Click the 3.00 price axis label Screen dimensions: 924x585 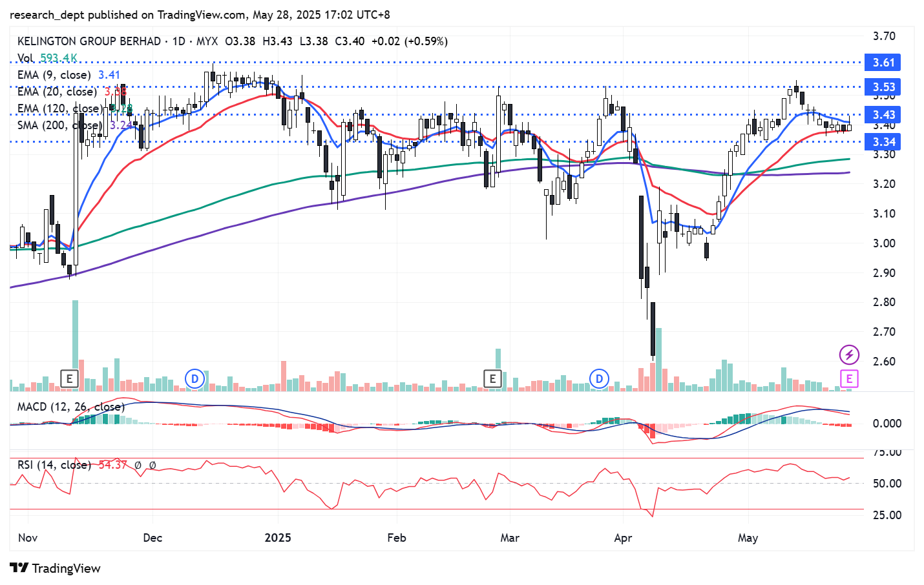pyautogui.click(x=884, y=243)
